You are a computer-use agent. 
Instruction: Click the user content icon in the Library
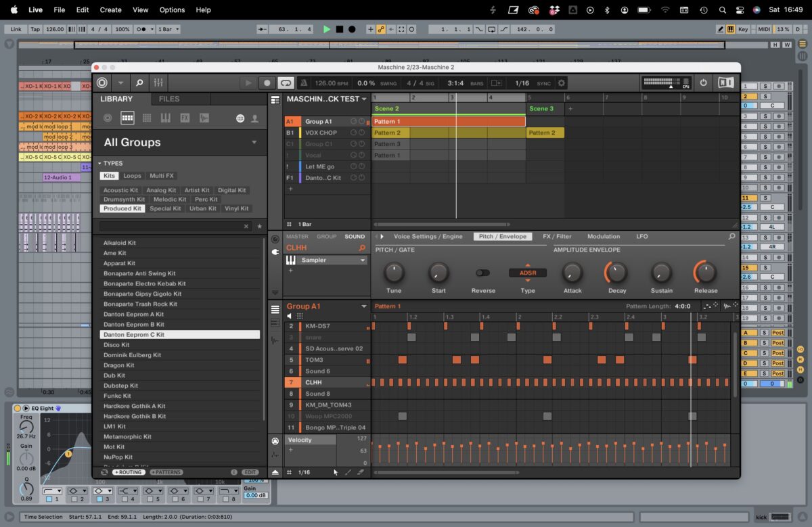[x=254, y=118]
